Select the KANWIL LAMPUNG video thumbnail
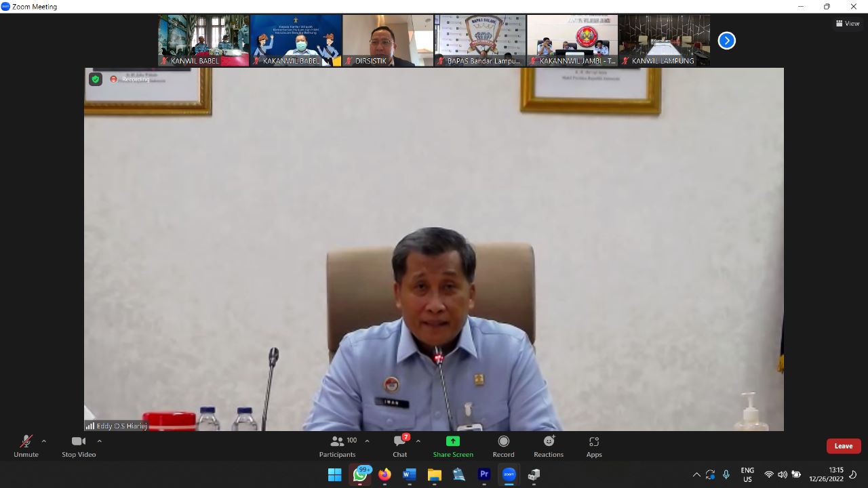This screenshot has height=488, width=868. pos(665,41)
